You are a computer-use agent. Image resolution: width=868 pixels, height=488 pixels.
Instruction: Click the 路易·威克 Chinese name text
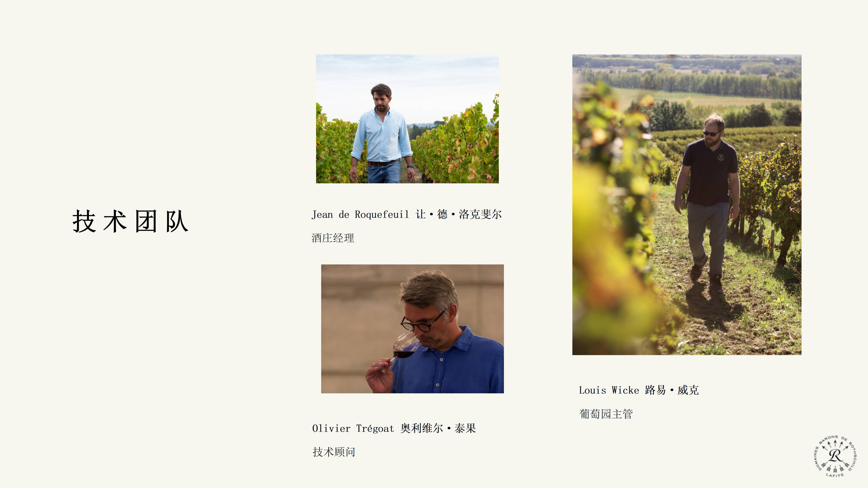pos(672,390)
